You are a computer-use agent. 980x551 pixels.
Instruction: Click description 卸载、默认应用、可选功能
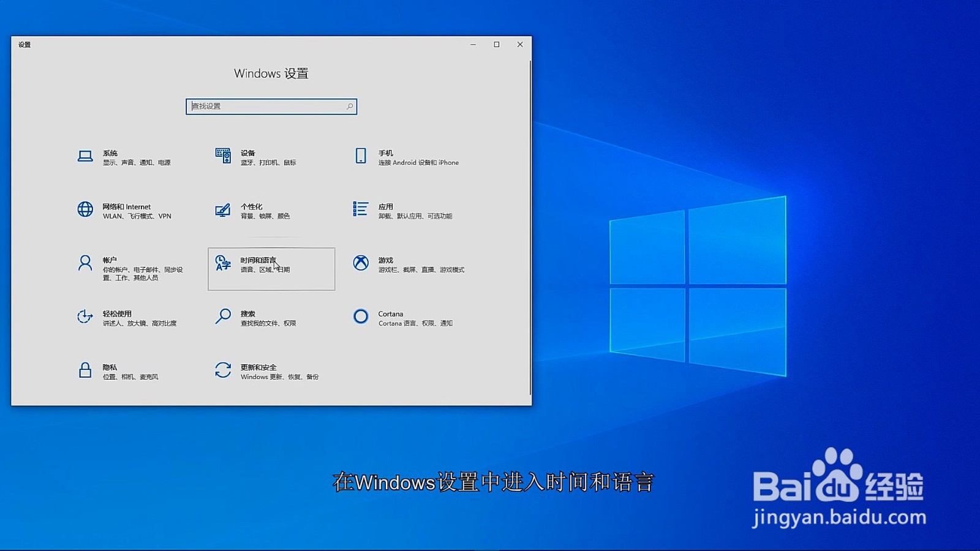pyautogui.click(x=415, y=216)
